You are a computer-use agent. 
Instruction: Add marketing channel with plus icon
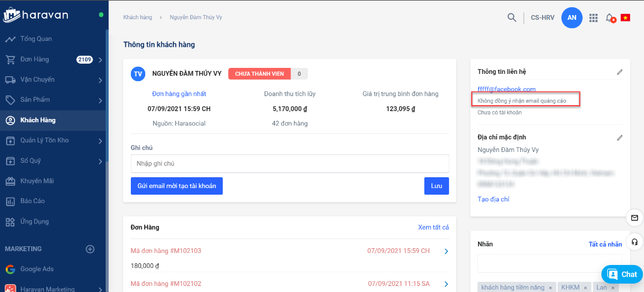[x=90, y=249]
